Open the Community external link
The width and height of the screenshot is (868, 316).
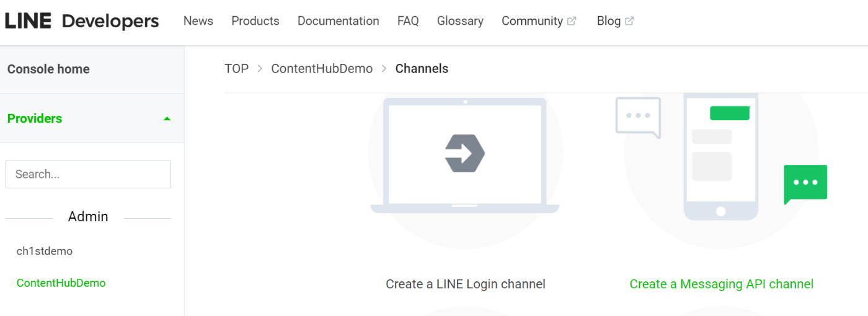click(x=539, y=21)
